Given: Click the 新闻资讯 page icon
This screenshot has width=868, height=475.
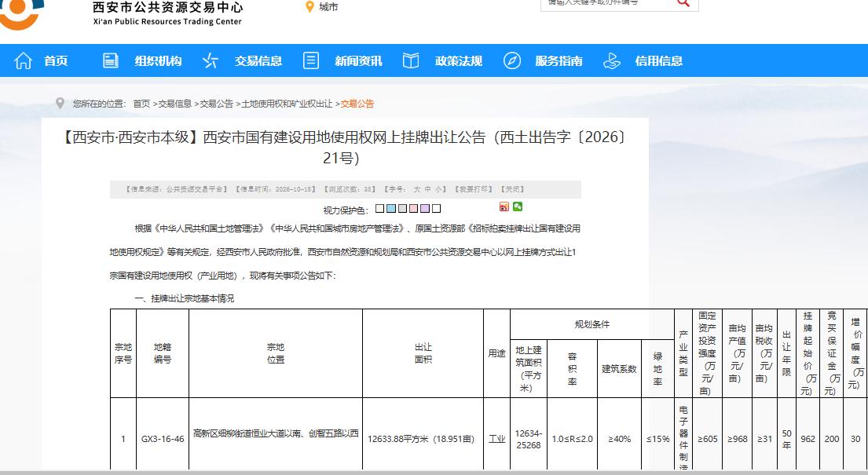Looking at the screenshot, I should pyautogui.click(x=311, y=60).
